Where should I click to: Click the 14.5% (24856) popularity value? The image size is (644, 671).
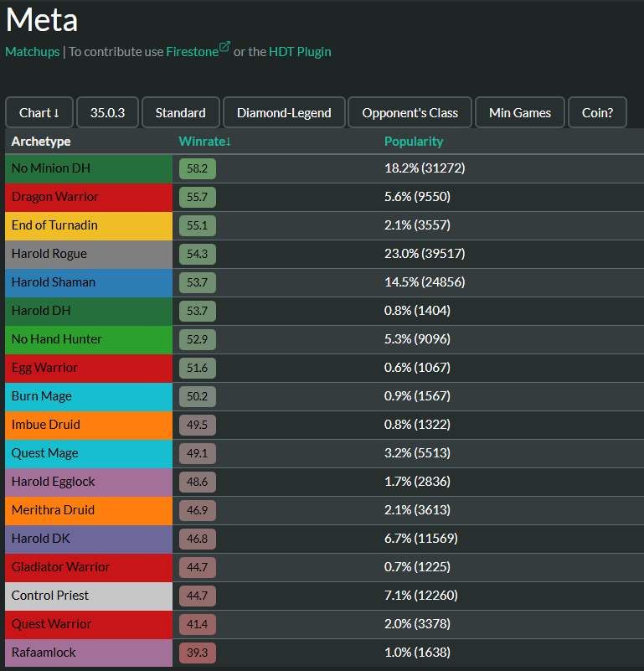(425, 282)
